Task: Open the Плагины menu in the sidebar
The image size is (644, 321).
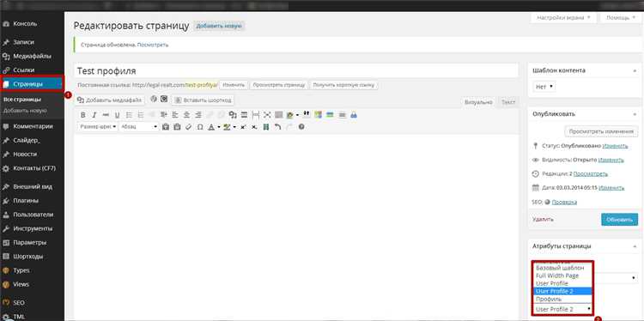Action: click(26, 201)
